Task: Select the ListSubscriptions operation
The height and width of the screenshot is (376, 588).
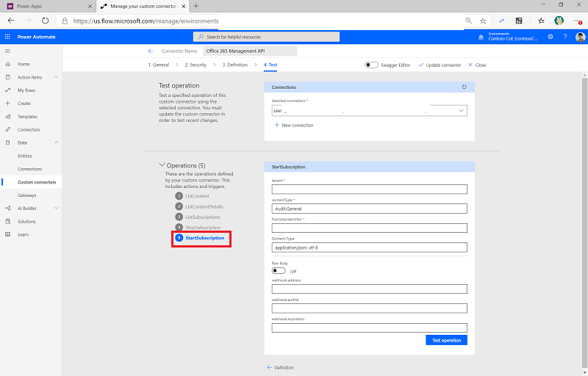Action: click(203, 217)
